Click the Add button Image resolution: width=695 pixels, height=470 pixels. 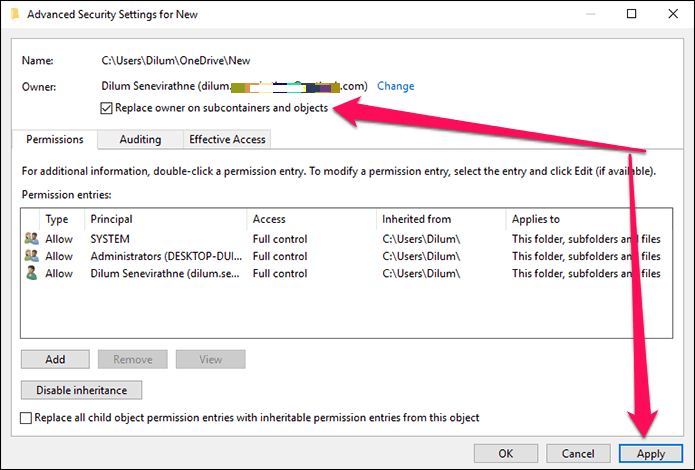click(x=55, y=359)
